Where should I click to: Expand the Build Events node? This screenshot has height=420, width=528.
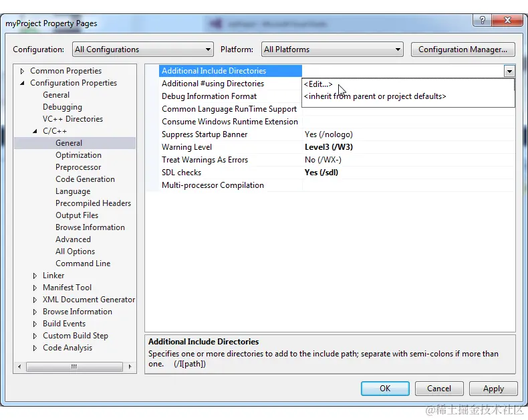pos(35,324)
